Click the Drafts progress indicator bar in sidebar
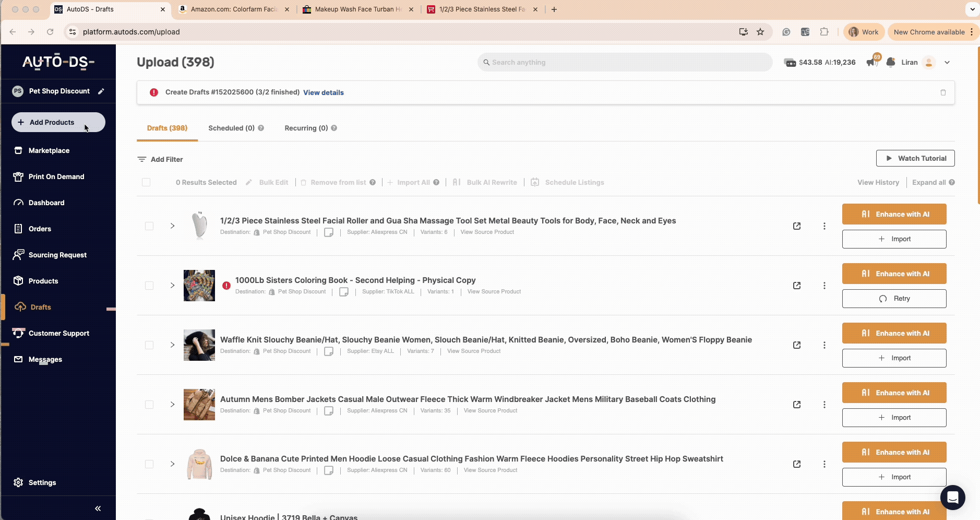The height and width of the screenshot is (520, 980). (111, 309)
